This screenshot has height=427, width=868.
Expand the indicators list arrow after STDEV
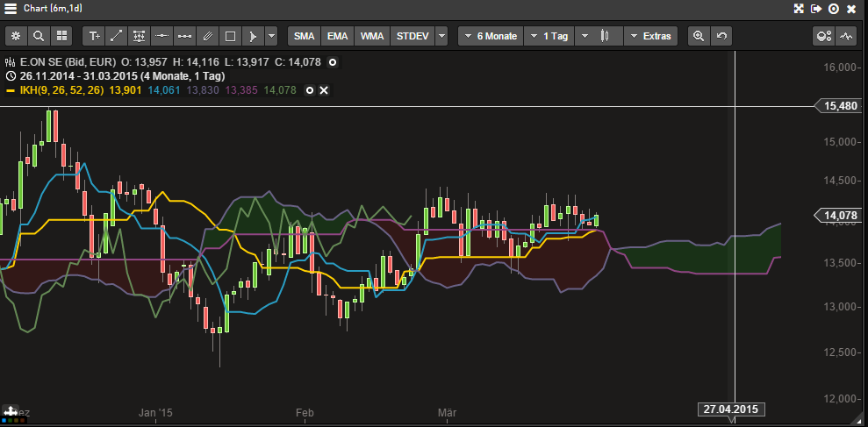[x=441, y=37]
